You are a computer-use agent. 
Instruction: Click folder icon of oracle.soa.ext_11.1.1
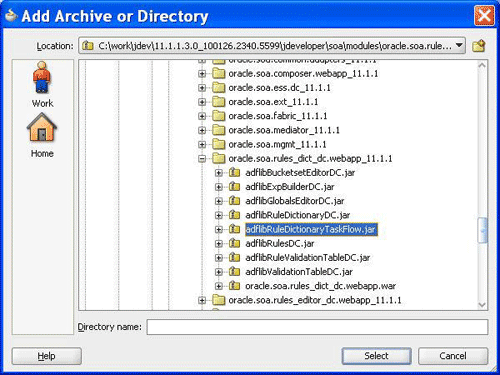point(218,102)
